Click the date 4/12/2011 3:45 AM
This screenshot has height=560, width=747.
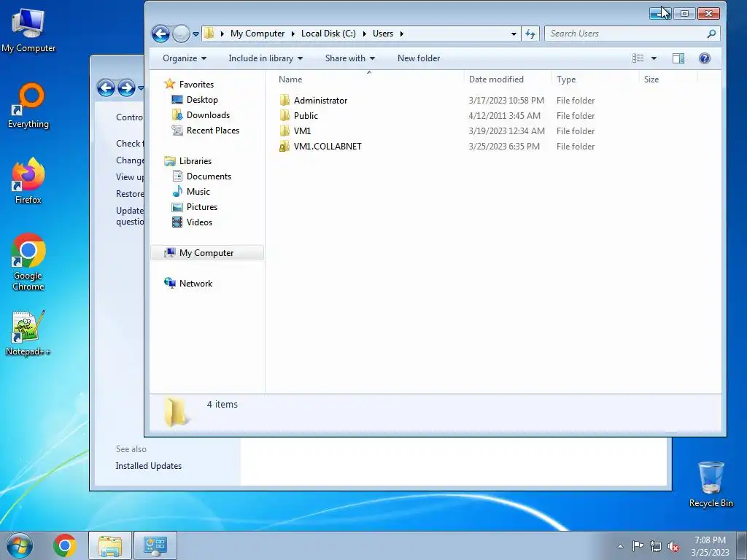[x=505, y=116]
